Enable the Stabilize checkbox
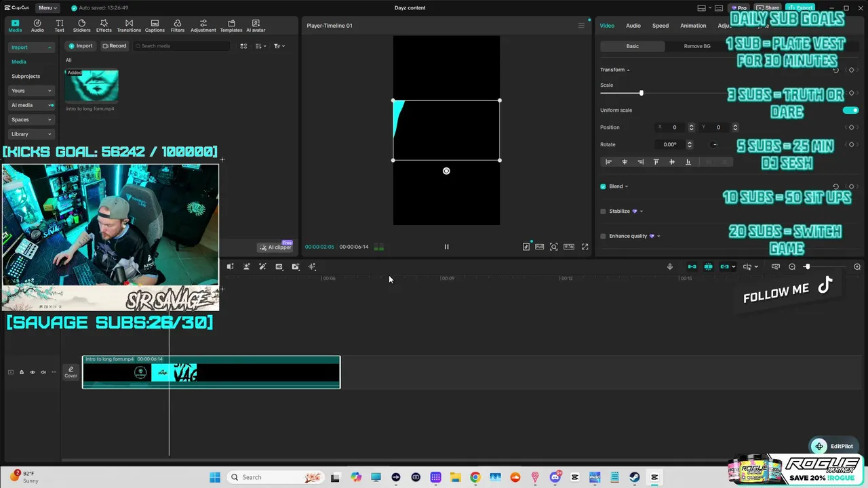The image size is (868, 488). point(603,211)
